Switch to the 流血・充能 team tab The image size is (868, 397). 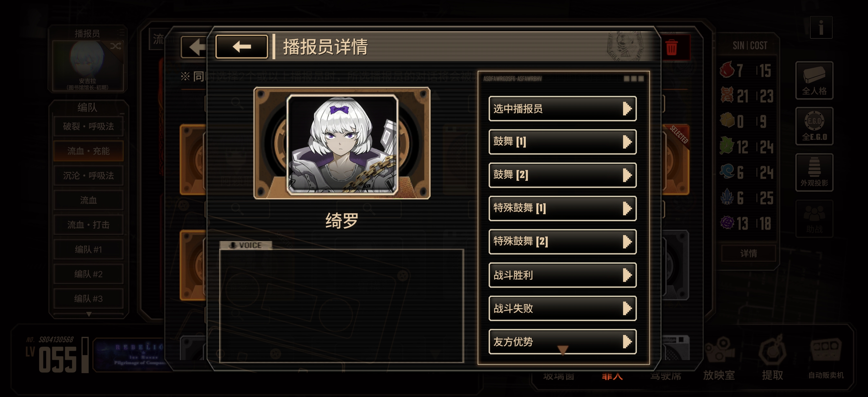tap(88, 151)
